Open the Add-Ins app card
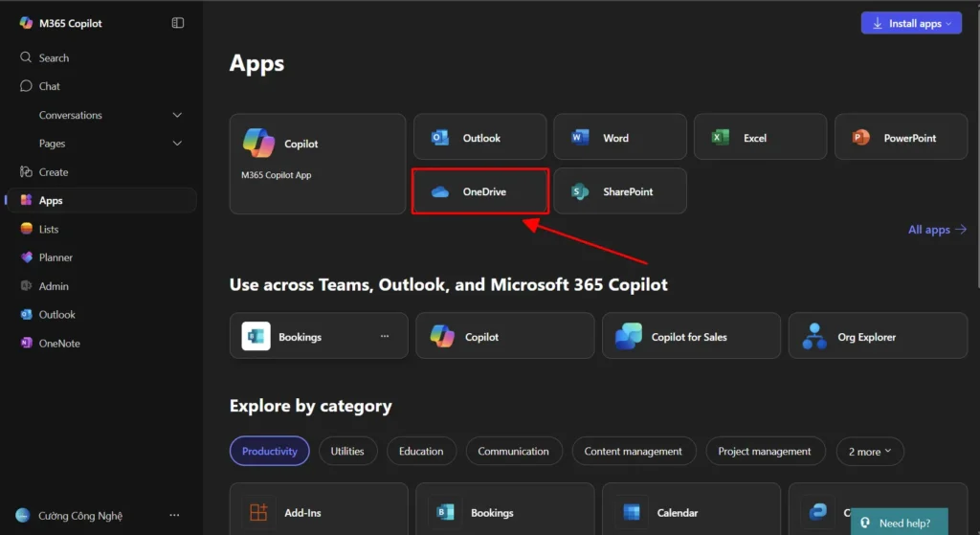980x535 pixels. pyautogui.click(x=319, y=509)
